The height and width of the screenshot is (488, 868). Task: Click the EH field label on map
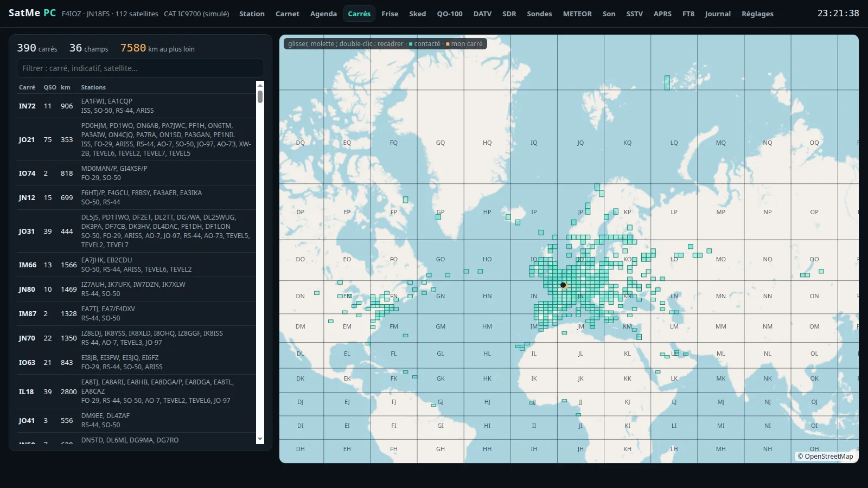[347, 449]
